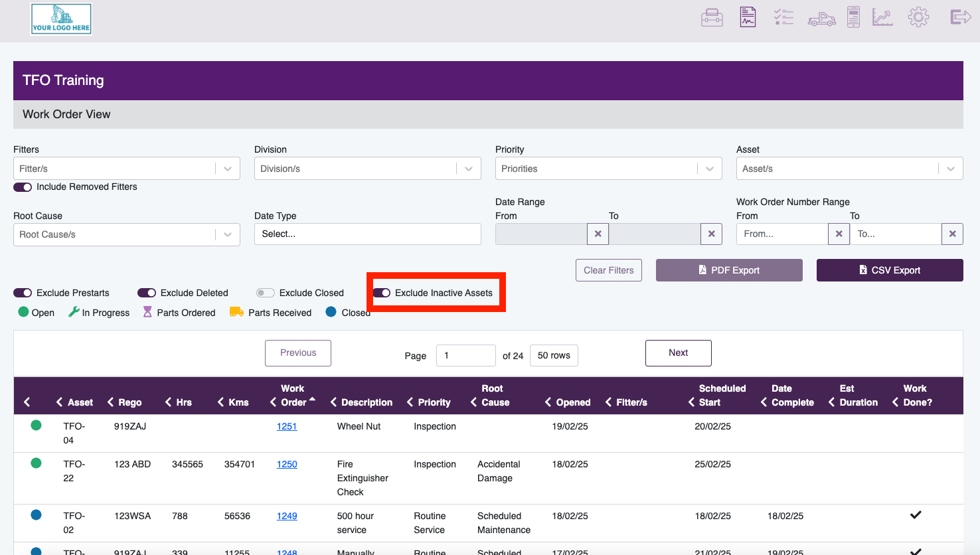Viewport: 980px width, 555px height.
Task: Open the settings gear icon
Action: point(919,17)
